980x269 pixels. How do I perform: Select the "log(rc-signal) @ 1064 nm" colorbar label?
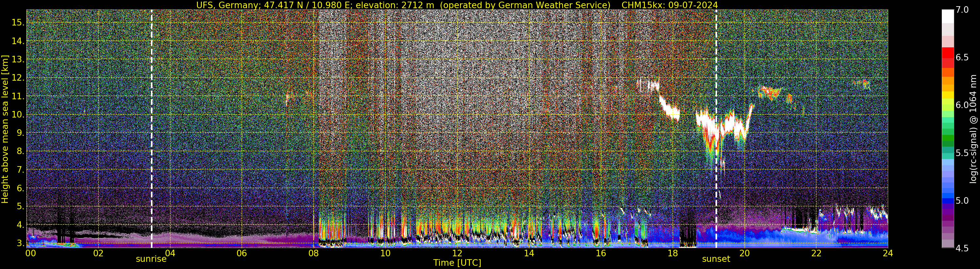tap(974, 129)
